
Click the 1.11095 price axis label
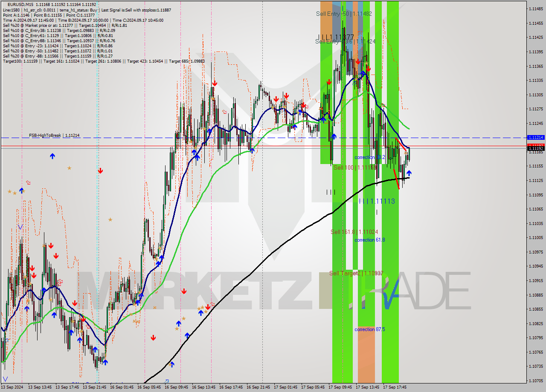click(x=536, y=195)
